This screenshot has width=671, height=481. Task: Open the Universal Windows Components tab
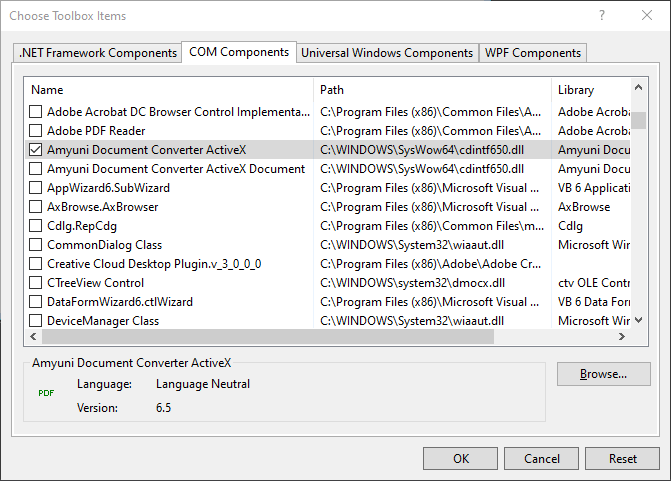387,53
